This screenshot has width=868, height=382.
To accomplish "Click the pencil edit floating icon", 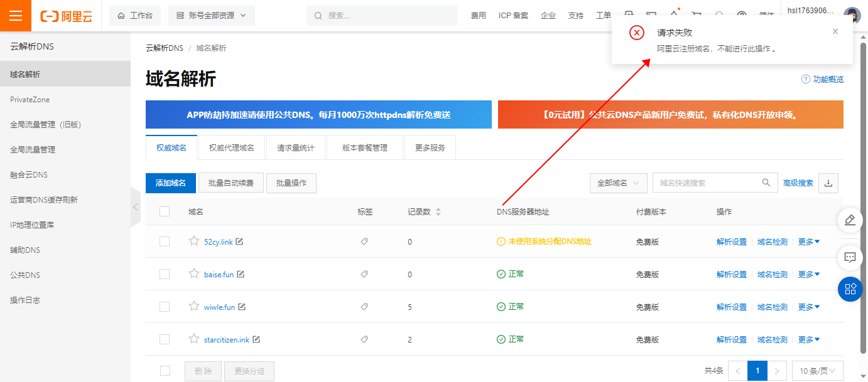I will pos(850,220).
